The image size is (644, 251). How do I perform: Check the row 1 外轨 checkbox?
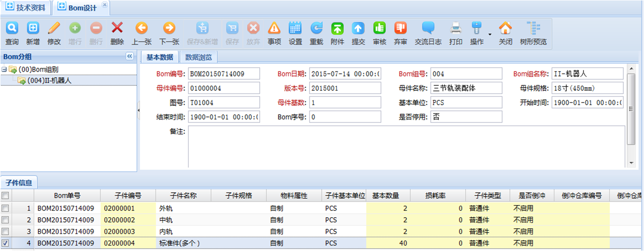tap(5, 208)
